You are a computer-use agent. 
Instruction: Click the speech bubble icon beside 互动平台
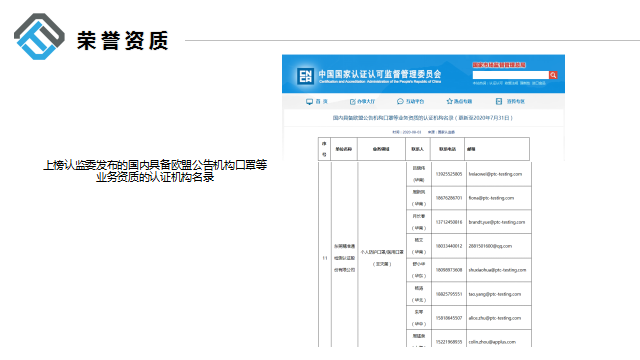pyautogui.click(x=400, y=101)
